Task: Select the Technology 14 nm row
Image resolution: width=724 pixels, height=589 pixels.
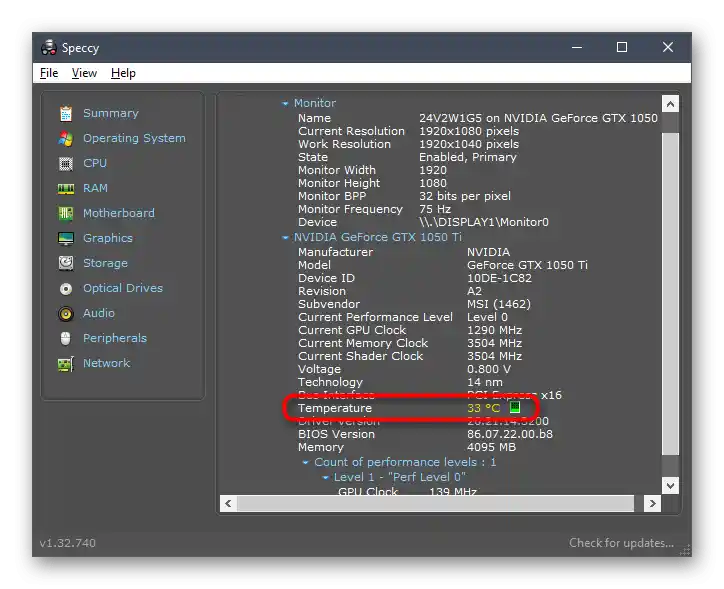Action: tap(400, 382)
